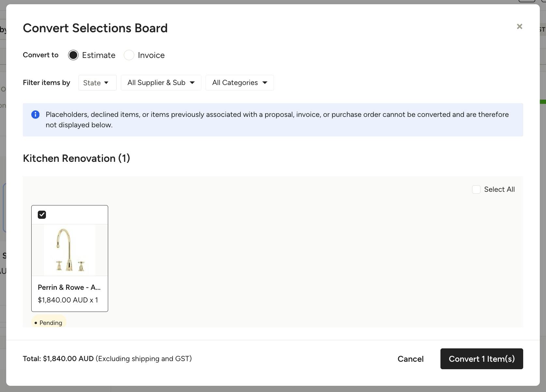Choose Invoice as the conversion type
Screen dimensions: 546x392
[129, 55]
